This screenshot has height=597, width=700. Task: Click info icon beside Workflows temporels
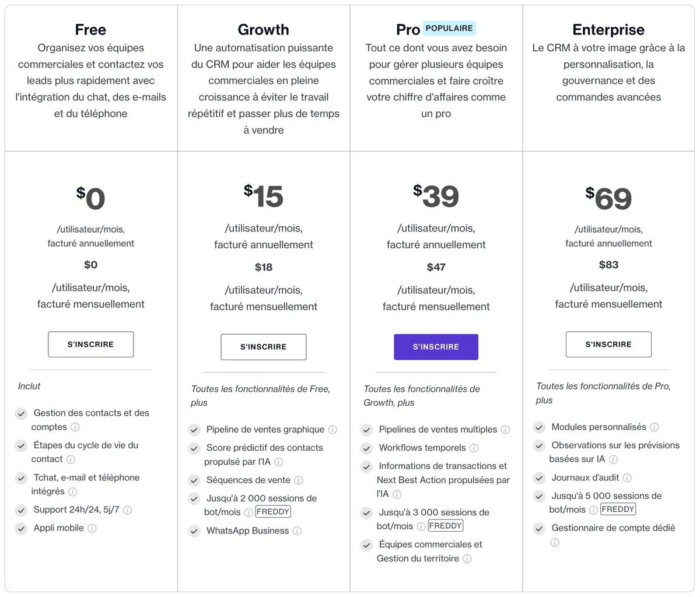click(474, 448)
